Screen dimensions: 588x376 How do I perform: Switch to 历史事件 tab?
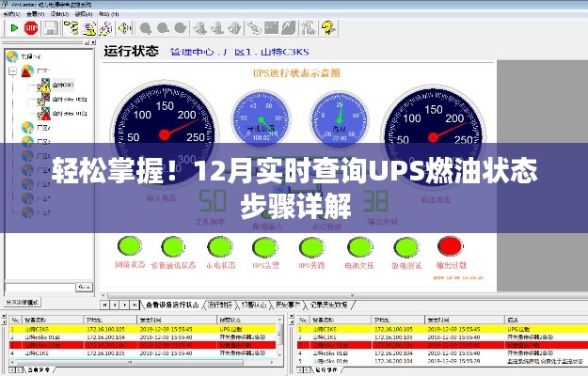(288, 305)
